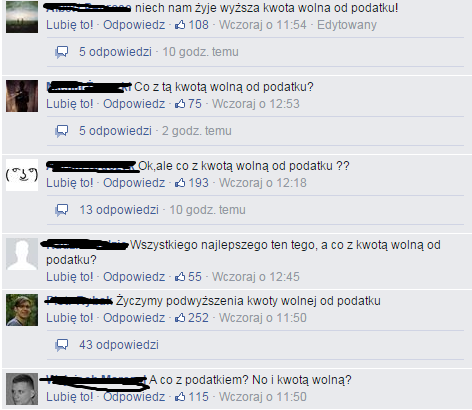Expand the 13 odpowiedzi reply thread
472x410 pixels.
119,210
